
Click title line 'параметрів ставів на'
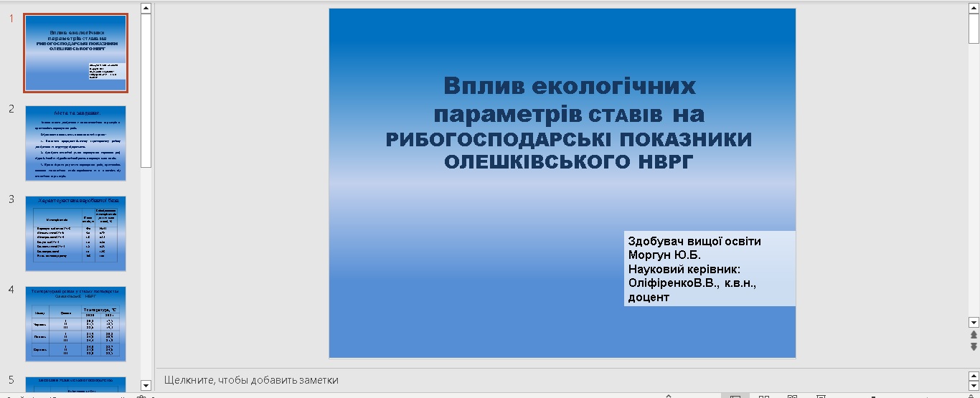570,113
